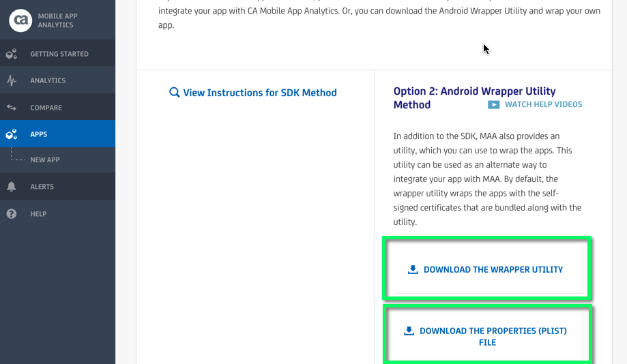Go to the Analytics section
Viewport: 627px width, 364px height.
57,80
